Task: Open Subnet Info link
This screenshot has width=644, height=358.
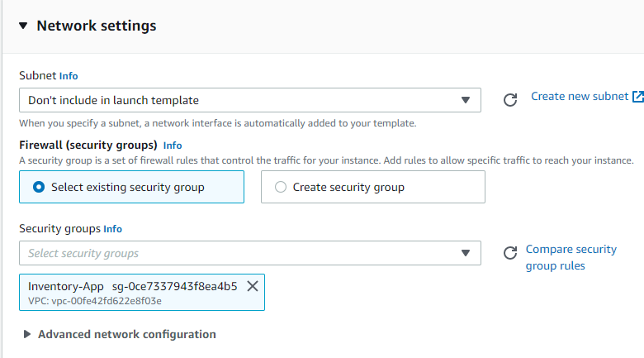Action: [x=69, y=76]
